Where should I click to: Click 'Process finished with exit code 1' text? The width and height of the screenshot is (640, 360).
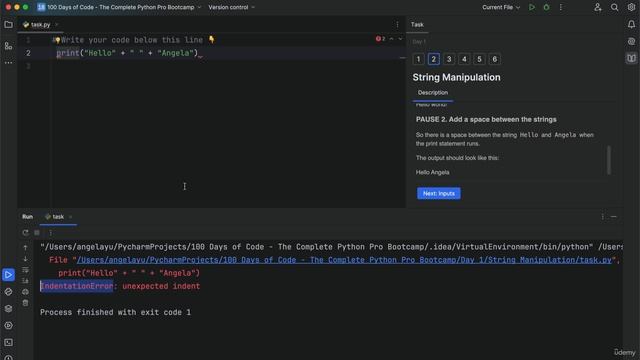pos(115,312)
